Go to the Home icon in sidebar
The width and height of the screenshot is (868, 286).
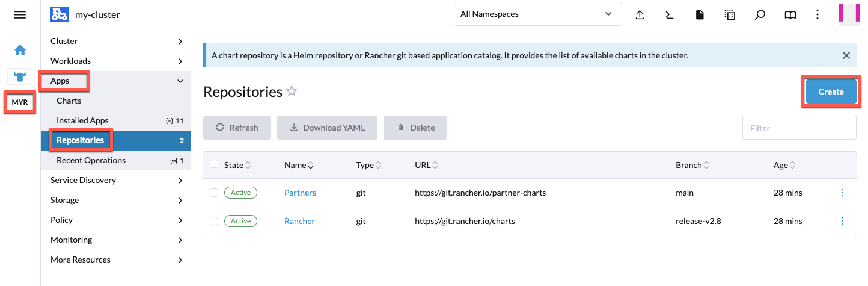pos(20,51)
